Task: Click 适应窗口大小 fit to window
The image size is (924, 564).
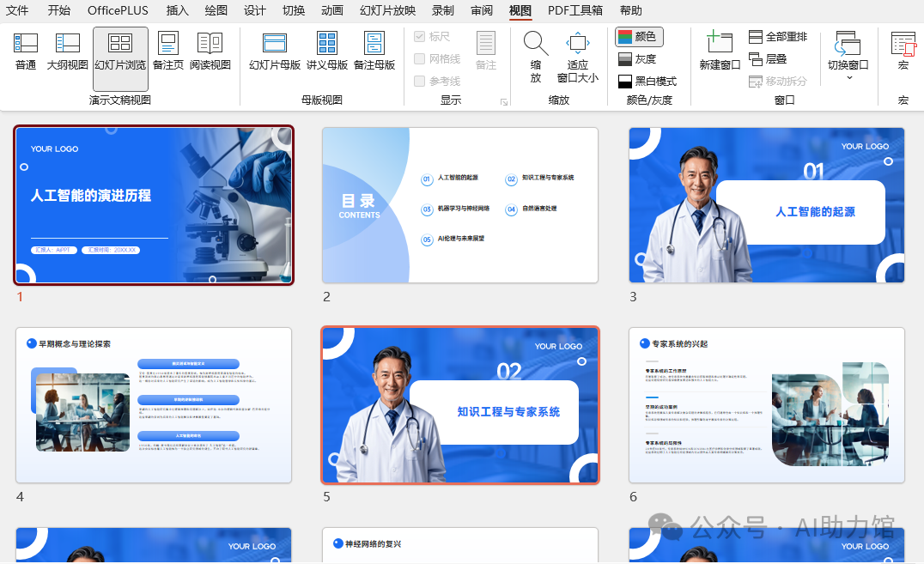Action: 577,58
